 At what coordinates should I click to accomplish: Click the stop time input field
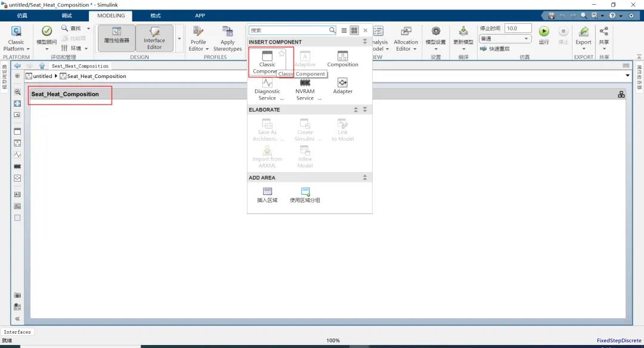(x=518, y=28)
